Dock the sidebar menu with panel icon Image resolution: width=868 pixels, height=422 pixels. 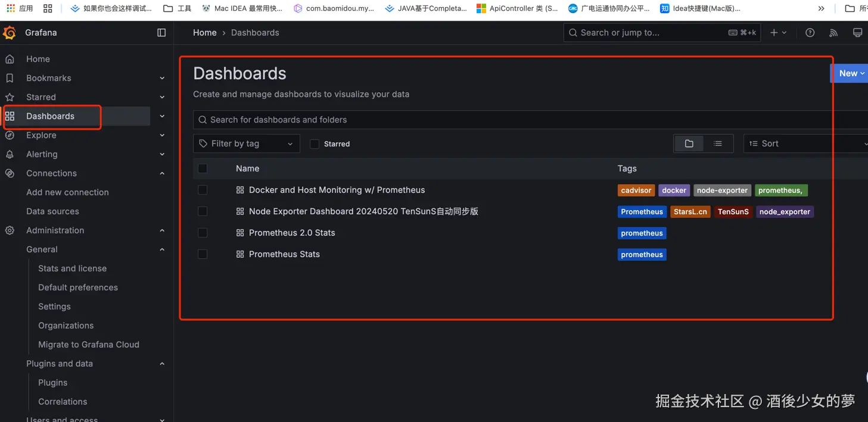pos(161,33)
